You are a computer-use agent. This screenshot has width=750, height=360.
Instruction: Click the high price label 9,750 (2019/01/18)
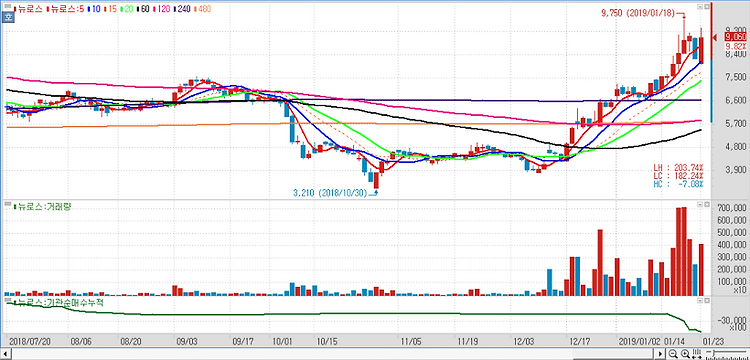click(639, 13)
